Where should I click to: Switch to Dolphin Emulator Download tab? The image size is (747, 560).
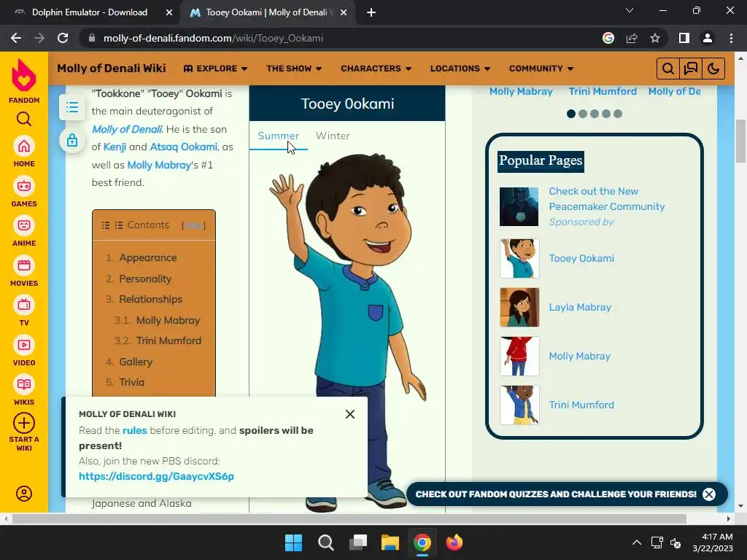(90, 12)
